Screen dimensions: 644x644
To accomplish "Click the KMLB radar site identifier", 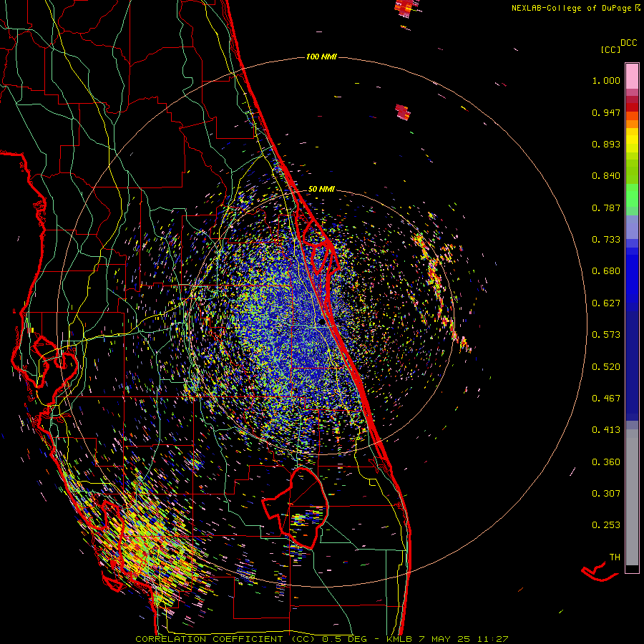I will [x=399, y=639].
